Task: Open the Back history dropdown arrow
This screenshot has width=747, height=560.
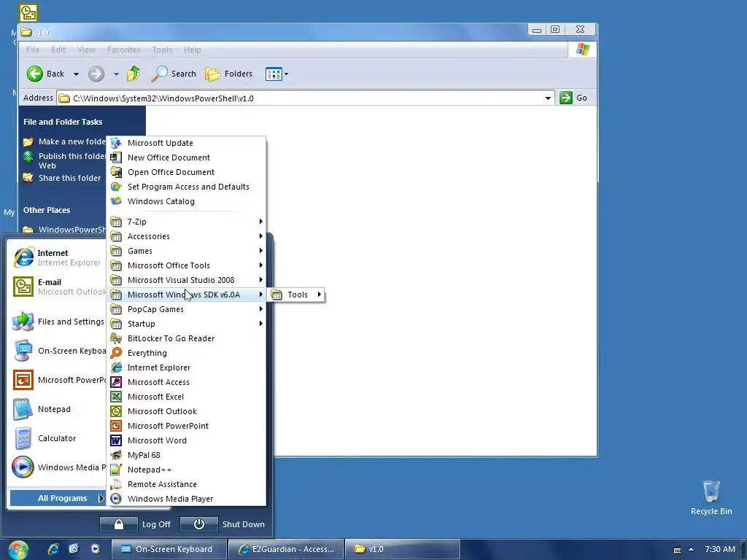Action: click(76, 74)
